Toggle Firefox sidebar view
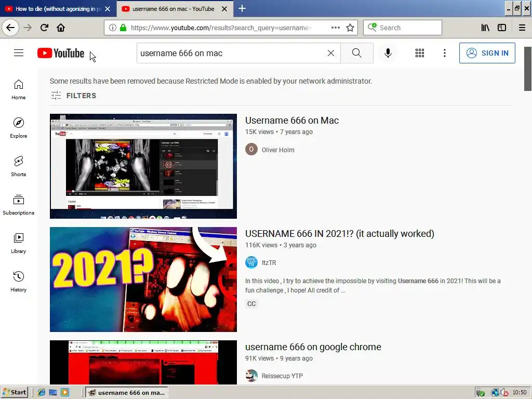The image size is (532, 399). (x=502, y=28)
